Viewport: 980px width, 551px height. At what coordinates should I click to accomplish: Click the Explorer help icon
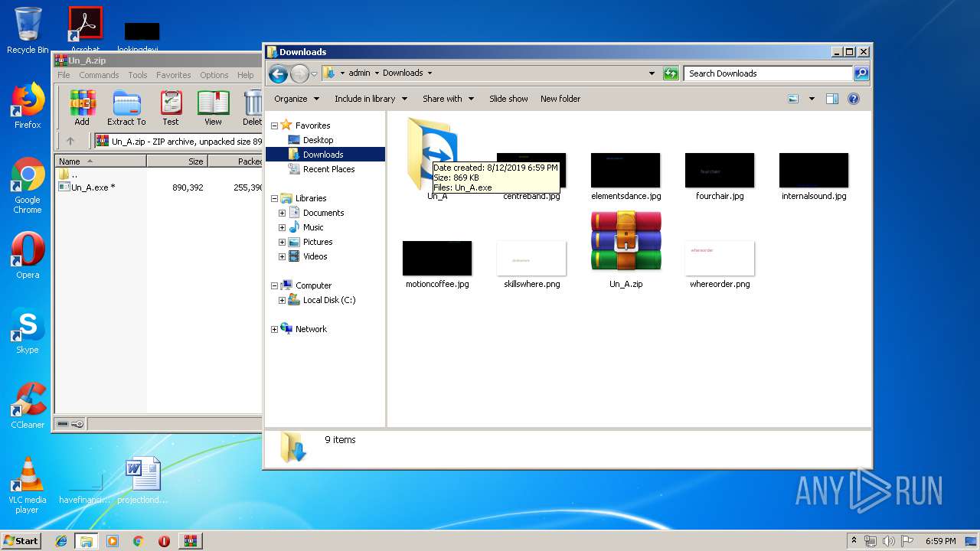pos(854,99)
